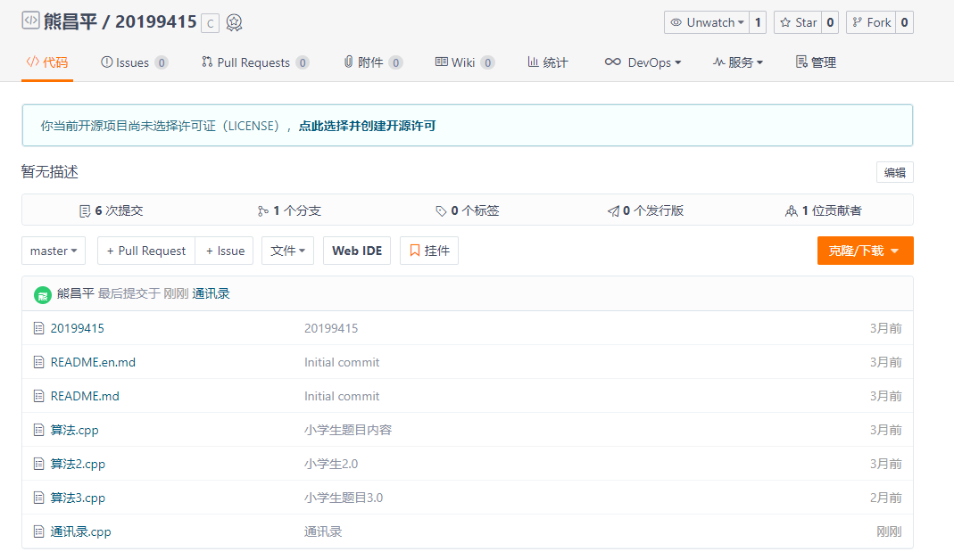This screenshot has width=954, height=560.
Task: Star this repository
Action: coord(798,22)
